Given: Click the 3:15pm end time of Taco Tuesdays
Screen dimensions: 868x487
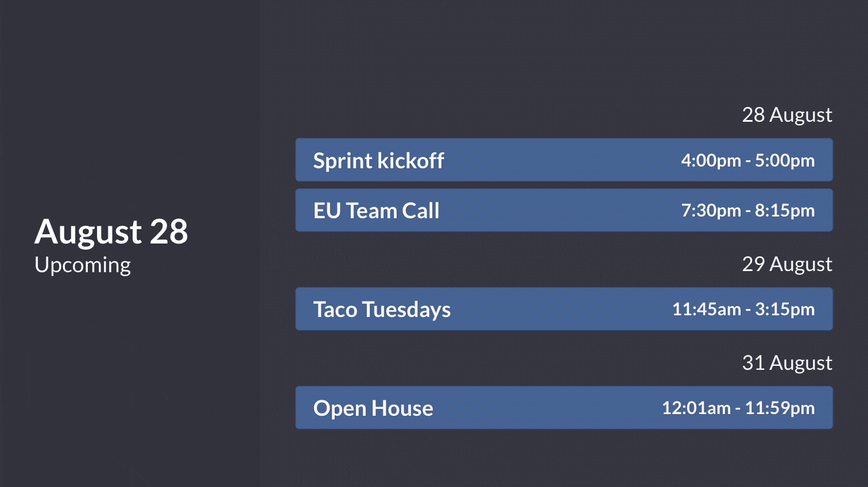Looking at the screenshot, I should (x=785, y=309).
